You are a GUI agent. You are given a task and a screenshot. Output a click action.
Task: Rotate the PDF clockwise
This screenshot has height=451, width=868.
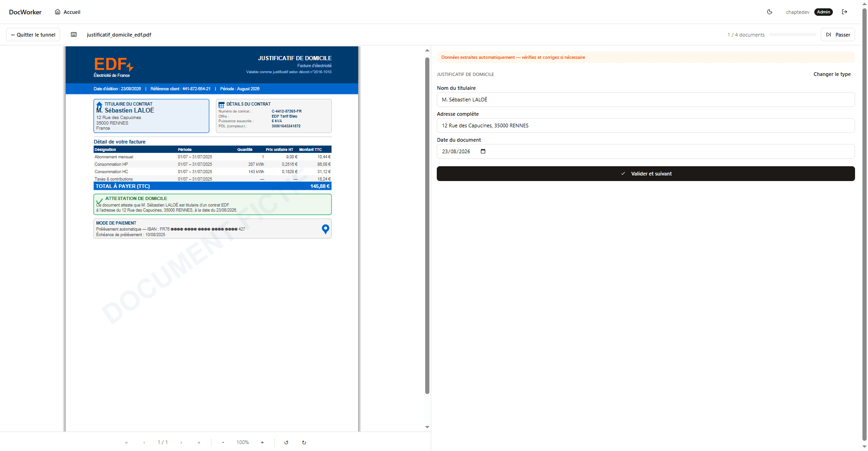point(304,443)
